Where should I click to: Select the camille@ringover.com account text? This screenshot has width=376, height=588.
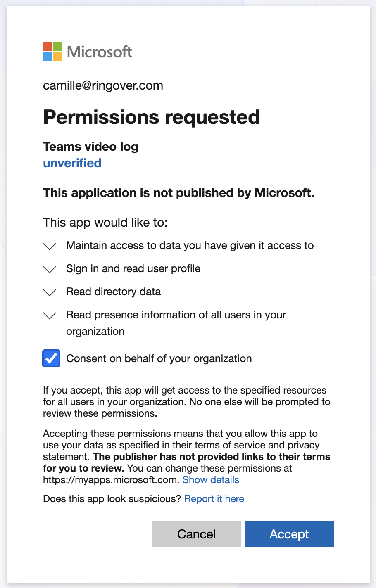click(x=103, y=85)
